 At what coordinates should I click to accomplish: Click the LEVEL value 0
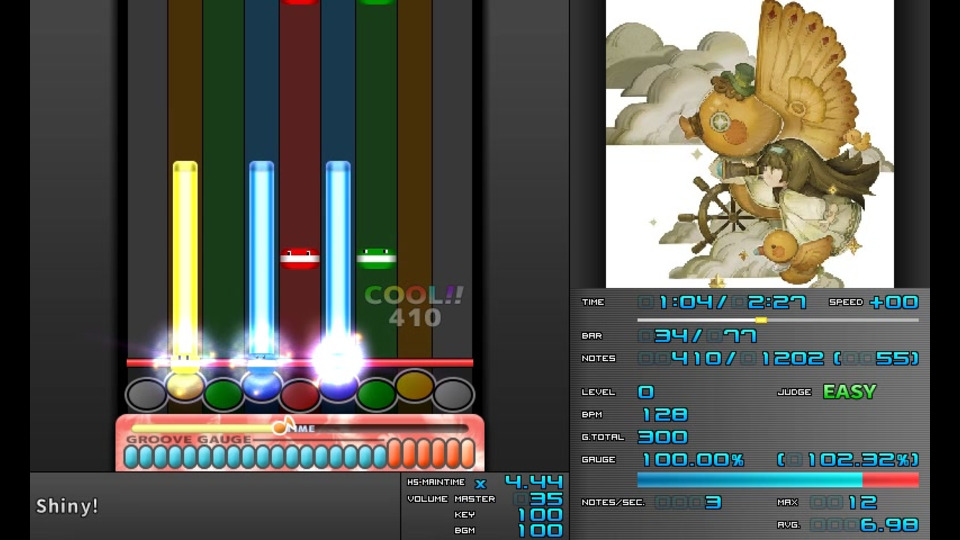(646, 392)
